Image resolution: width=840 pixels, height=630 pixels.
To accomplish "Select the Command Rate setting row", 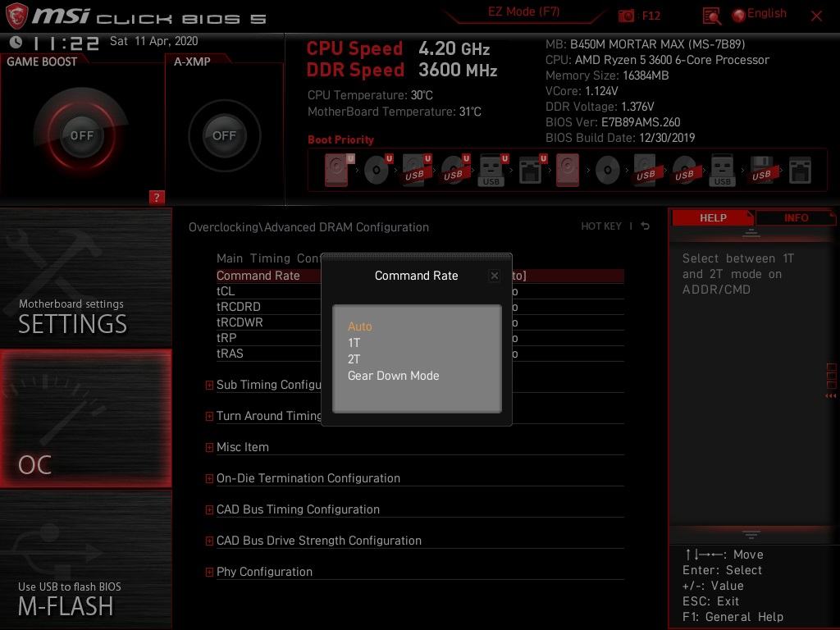I will point(420,276).
